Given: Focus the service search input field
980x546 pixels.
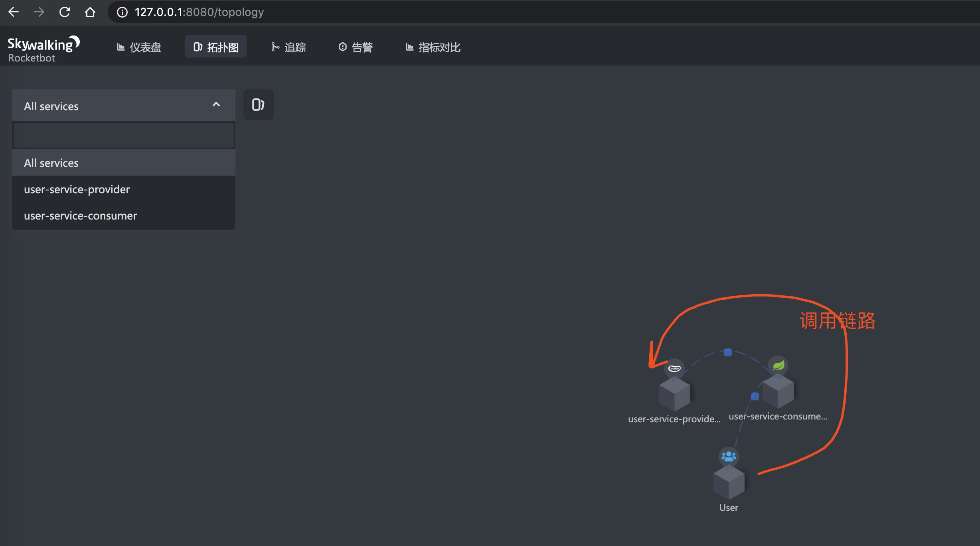Looking at the screenshot, I should coord(123,136).
